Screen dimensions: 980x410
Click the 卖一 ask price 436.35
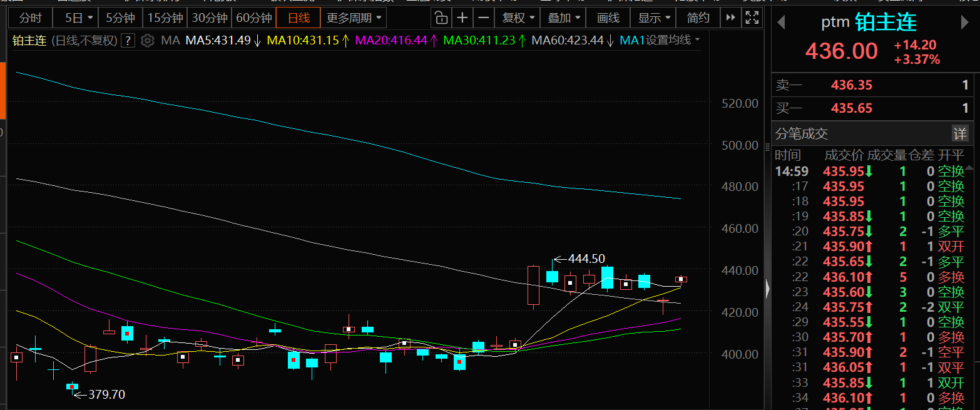pos(852,85)
